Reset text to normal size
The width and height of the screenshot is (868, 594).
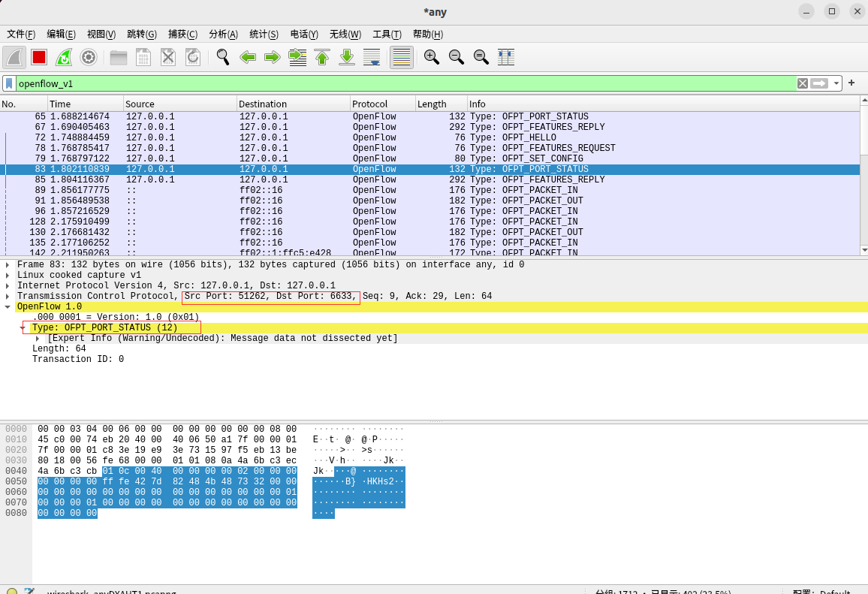tap(481, 57)
